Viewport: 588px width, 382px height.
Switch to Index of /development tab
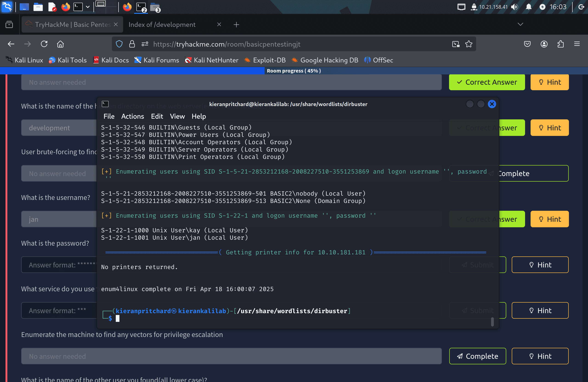click(162, 24)
